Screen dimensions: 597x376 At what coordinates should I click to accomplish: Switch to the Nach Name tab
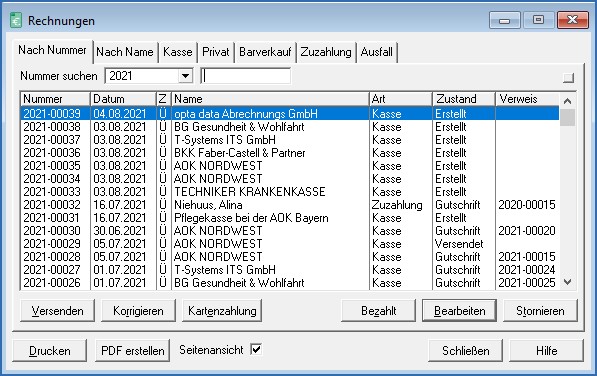click(x=125, y=52)
